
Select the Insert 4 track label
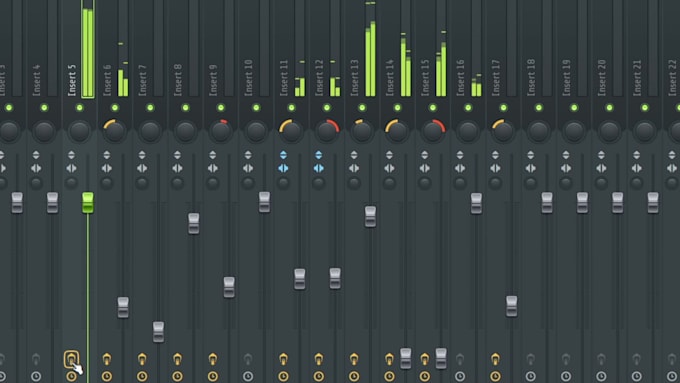36,80
